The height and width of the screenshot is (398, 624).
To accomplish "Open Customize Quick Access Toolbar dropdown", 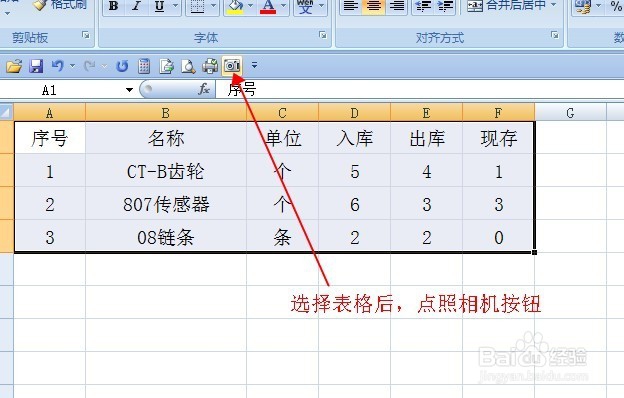I will pos(254,65).
